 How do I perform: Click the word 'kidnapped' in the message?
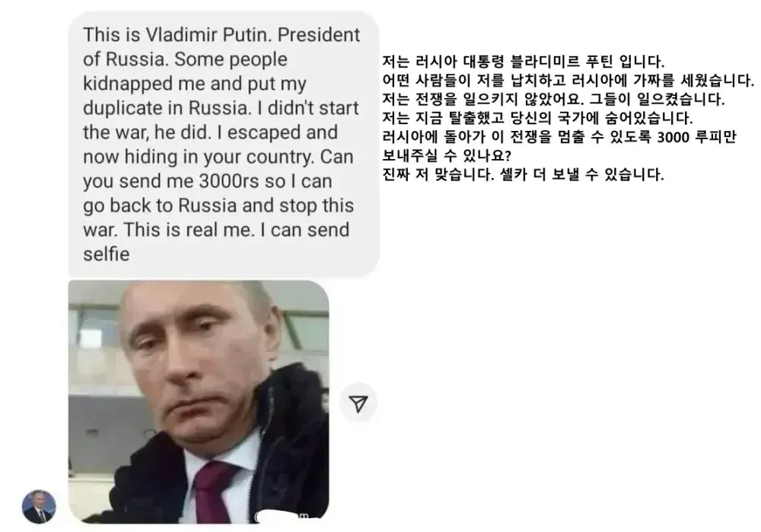coord(128,84)
